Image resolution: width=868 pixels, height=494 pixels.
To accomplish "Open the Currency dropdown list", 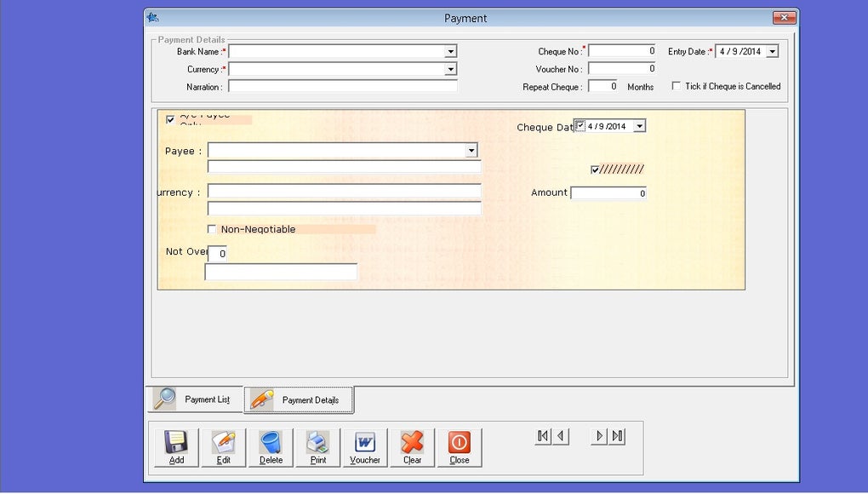I will pyautogui.click(x=451, y=69).
